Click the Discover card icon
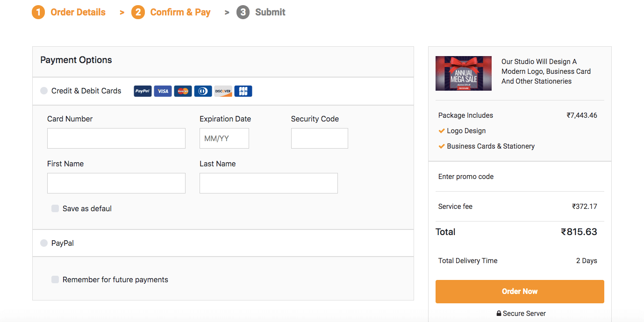The width and height of the screenshot is (644, 322). (223, 91)
